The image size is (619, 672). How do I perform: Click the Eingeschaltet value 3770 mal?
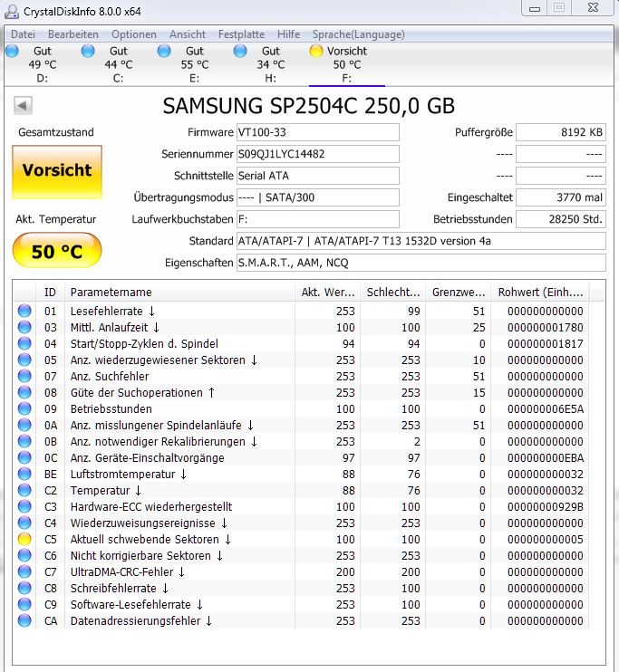click(x=561, y=197)
